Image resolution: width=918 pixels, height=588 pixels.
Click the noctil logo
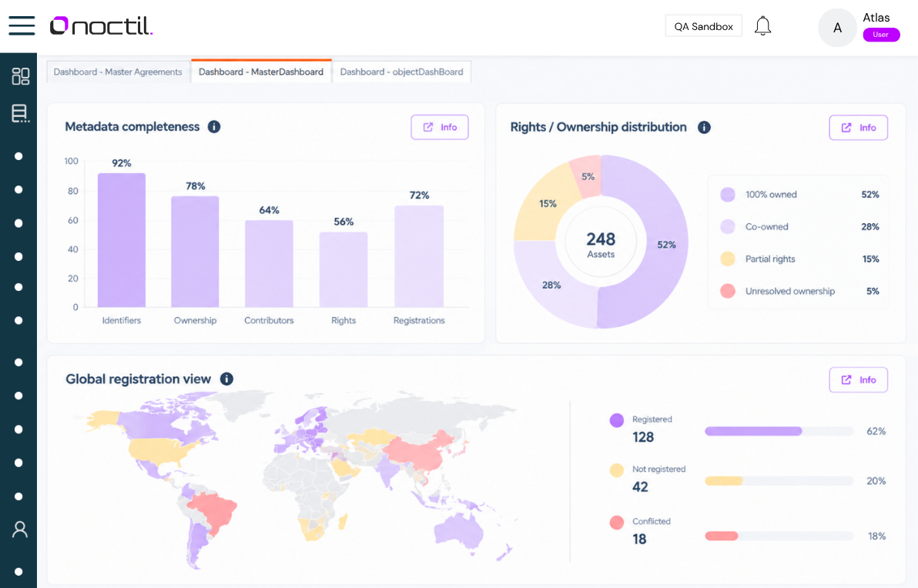tap(102, 25)
